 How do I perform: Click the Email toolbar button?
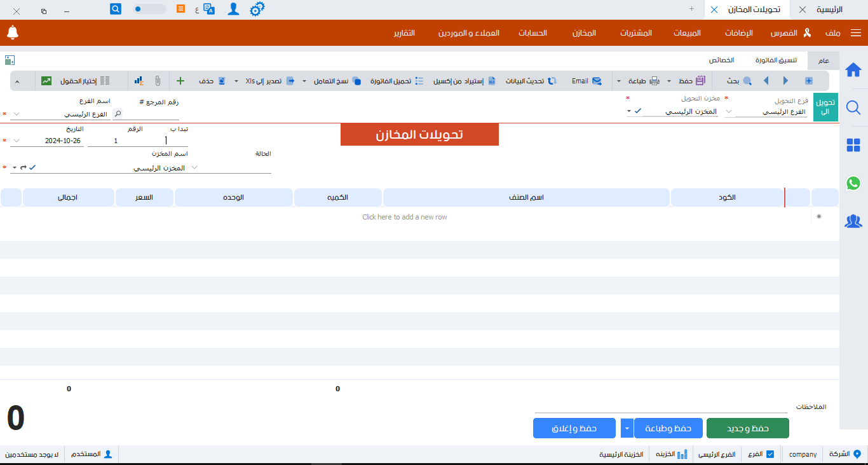(x=587, y=81)
